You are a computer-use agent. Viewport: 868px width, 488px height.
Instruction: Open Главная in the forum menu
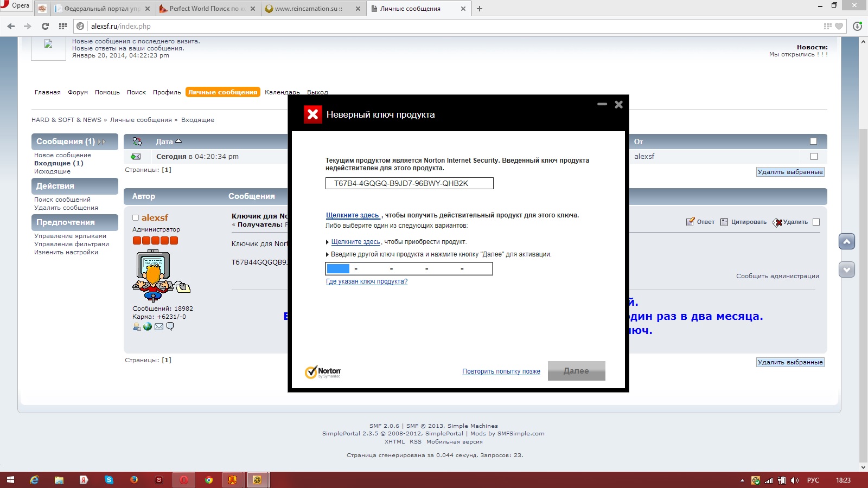[48, 92]
